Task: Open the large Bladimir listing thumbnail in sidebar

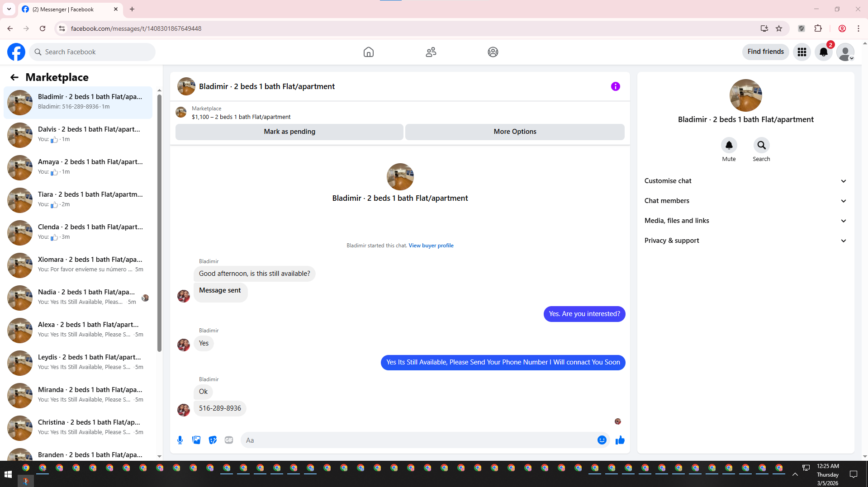Action: click(x=745, y=95)
